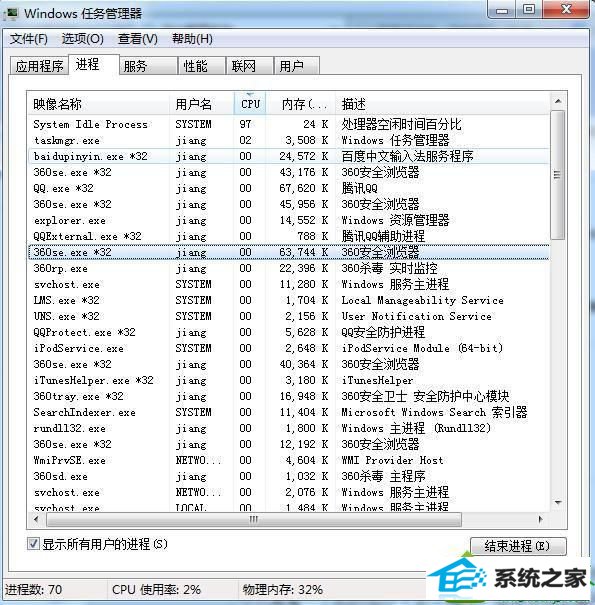Screen dimensions: 595x605
Task: Click the 处理器空闲时间百分比 description
Action: 401,124
